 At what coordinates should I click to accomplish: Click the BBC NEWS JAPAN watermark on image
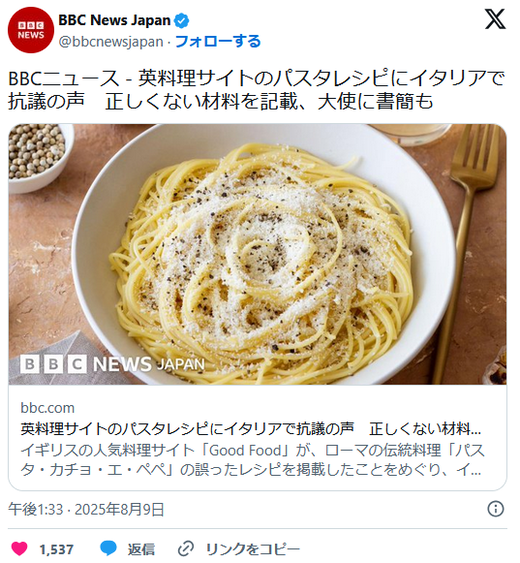coord(112,364)
